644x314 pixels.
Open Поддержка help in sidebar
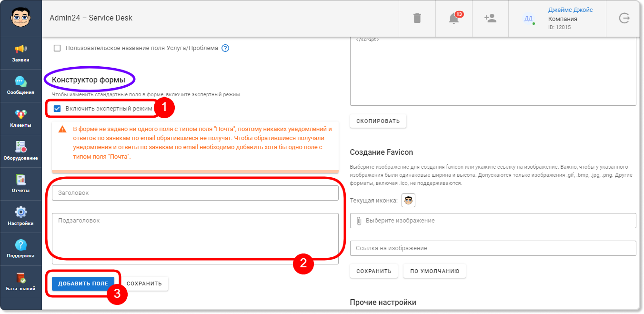pyautogui.click(x=20, y=249)
